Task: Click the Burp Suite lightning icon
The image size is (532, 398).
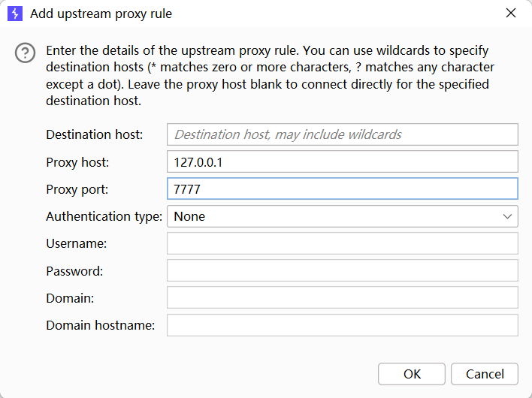Action: [x=14, y=14]
